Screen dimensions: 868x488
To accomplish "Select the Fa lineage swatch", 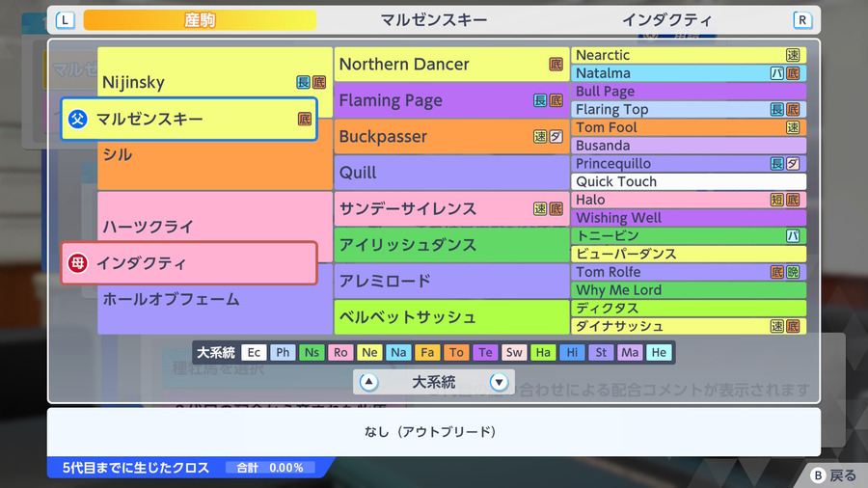I will click(x=427, y=352).
